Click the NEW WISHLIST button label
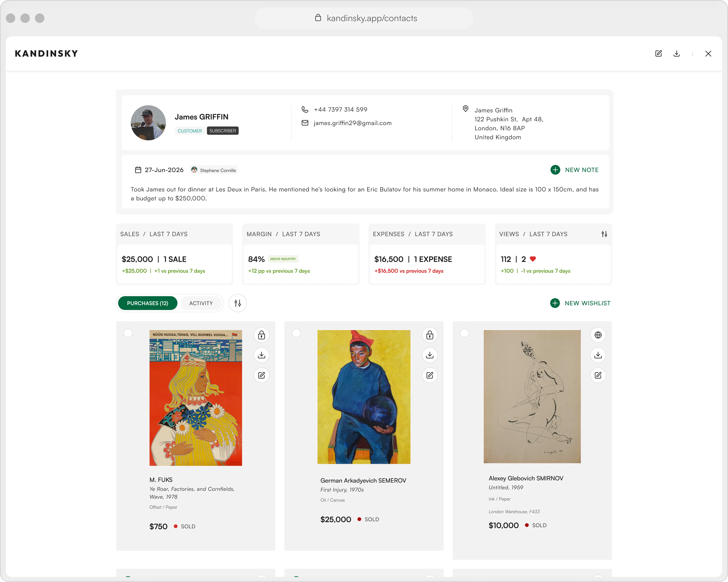This screenshot has height=582, width=728. [587, 303]
